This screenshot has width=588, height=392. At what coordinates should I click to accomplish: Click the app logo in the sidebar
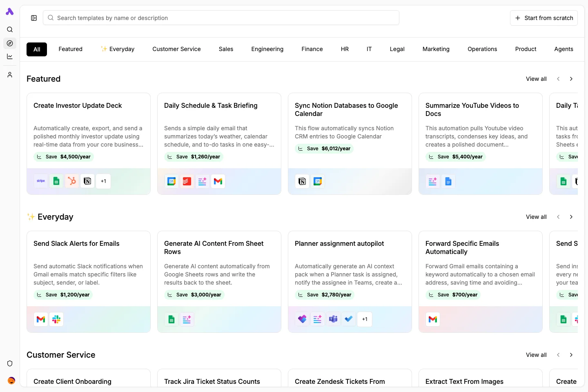[x=10, y=11]
